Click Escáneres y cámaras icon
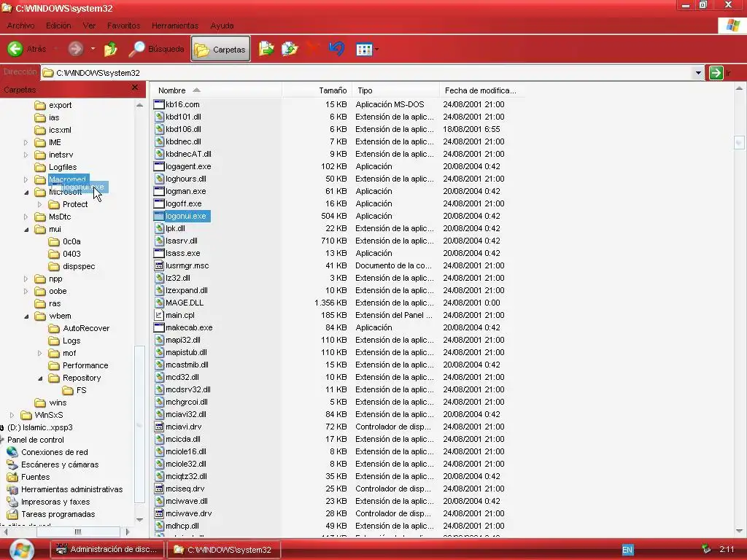Viewport: 747px width, 560px height. click(12, 464)
